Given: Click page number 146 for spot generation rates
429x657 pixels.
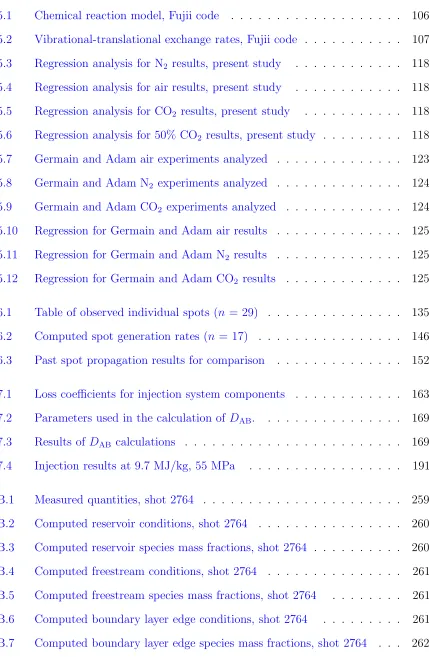Looking at the screenshot, I should pyautogui.click(x=420, y=336).
